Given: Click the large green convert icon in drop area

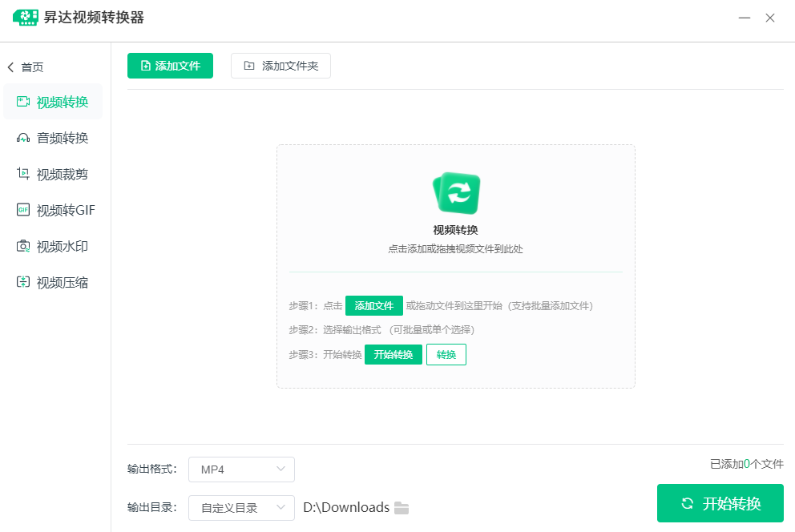Looking at the screenshot, I should click(456, 194).
